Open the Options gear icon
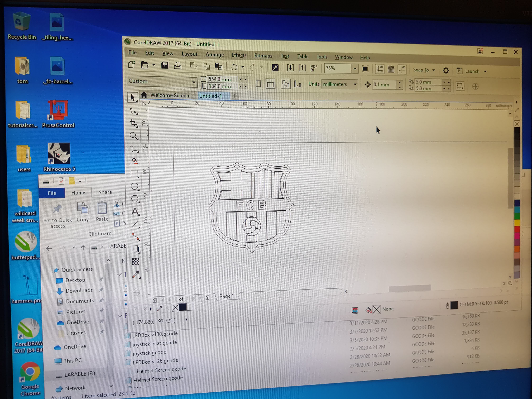Image resolution: width=532 pixels, height=399 pixels. pyautogui.click(x=446, y=70)
